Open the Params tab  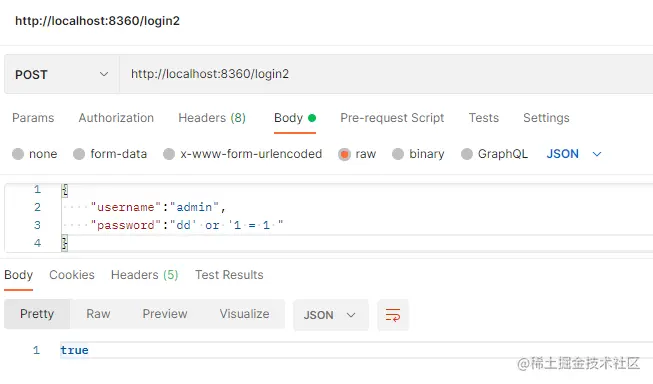click(33, 118)
